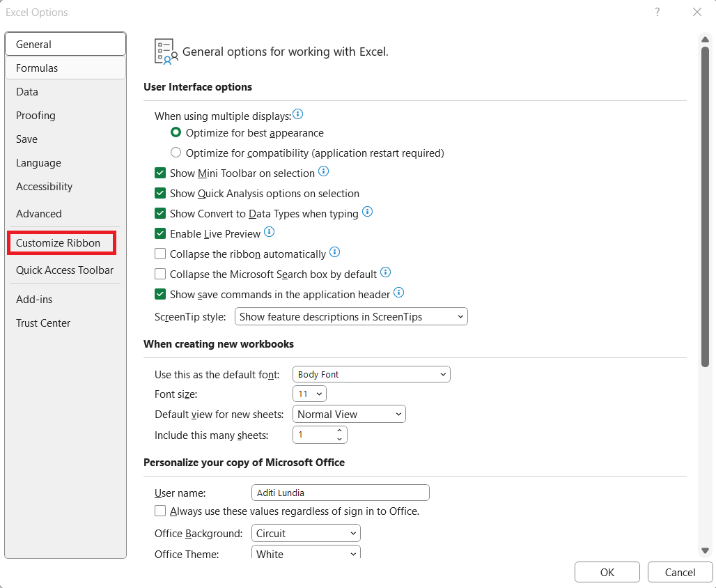Image resolution: width=716 pixels, height=588 pixels.
Task: Select the General category
Action: [x=65, y=45]
